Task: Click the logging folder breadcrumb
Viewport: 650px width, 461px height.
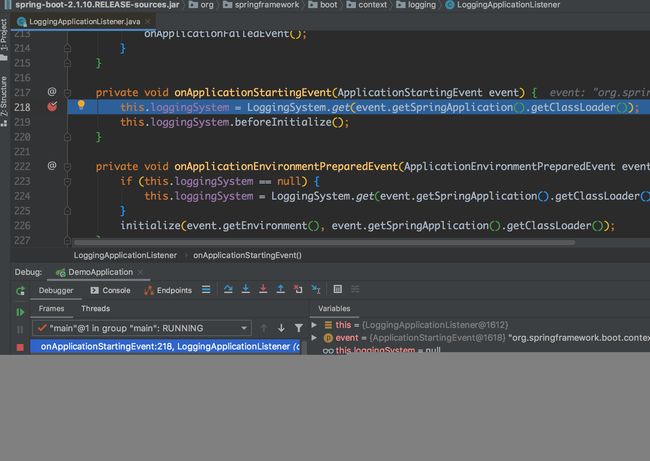Action: pyautogui.click(x=416, y=5)
